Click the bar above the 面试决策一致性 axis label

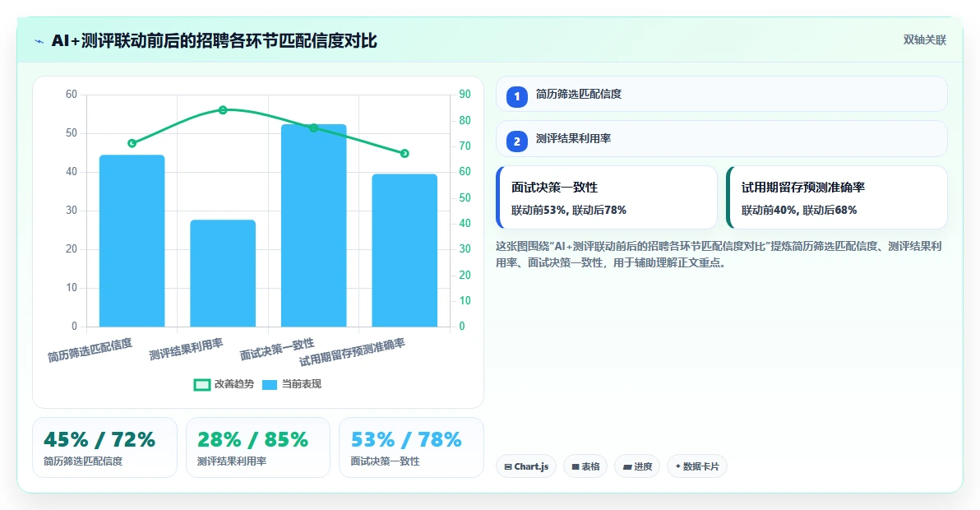tap(314, 225)
